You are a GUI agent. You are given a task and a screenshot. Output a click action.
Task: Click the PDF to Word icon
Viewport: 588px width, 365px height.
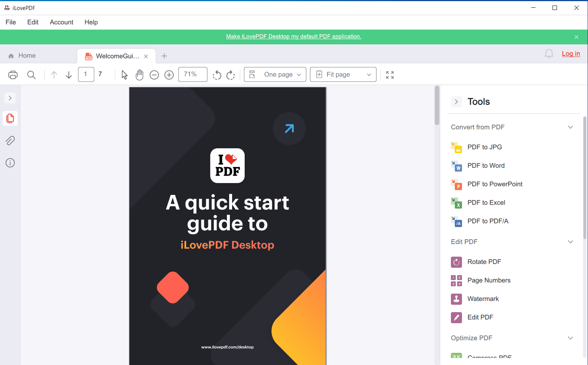456,166
